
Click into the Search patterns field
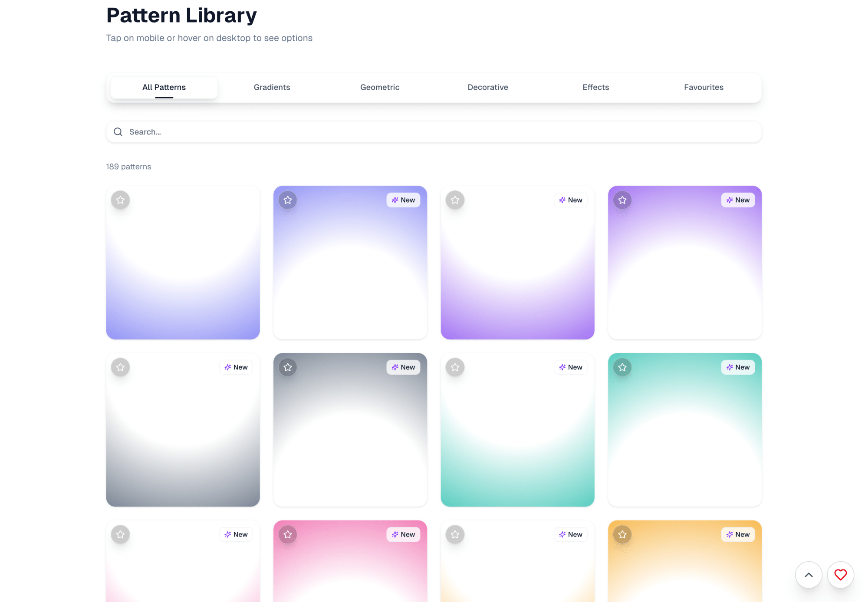tap(434, 132)
